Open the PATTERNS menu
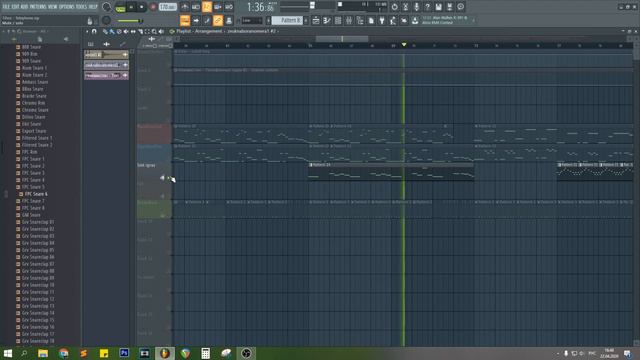This screenshot has width=640, height=360. point(38,7)
